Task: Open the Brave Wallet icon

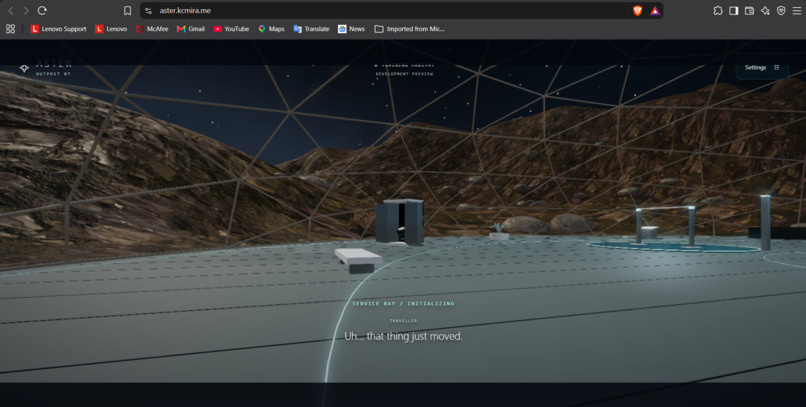Action: 749,11
